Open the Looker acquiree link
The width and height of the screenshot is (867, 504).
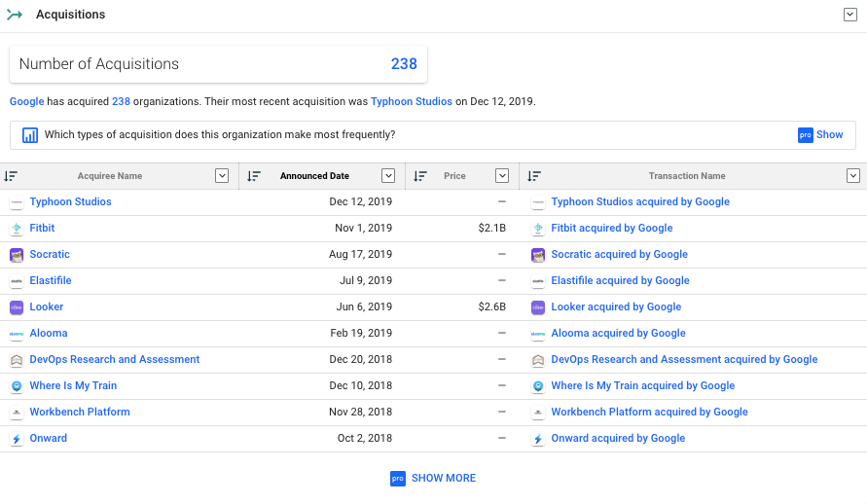click(x=47, y=306)
